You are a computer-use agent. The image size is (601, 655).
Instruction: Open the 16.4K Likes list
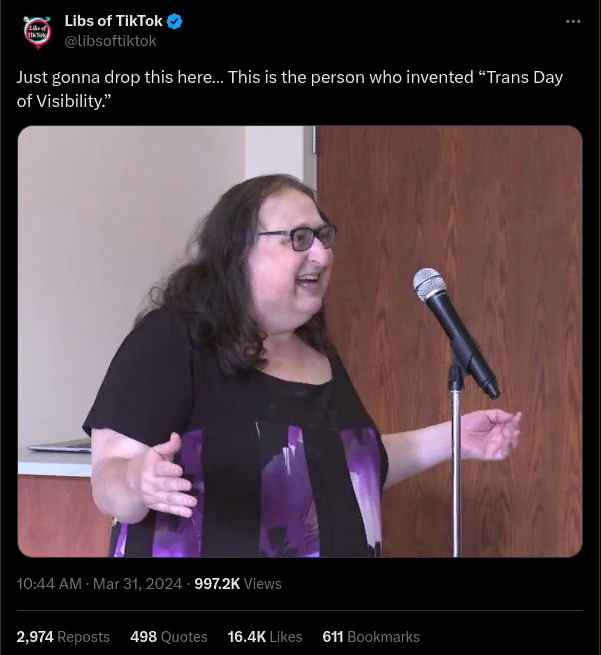click(265, 637)
